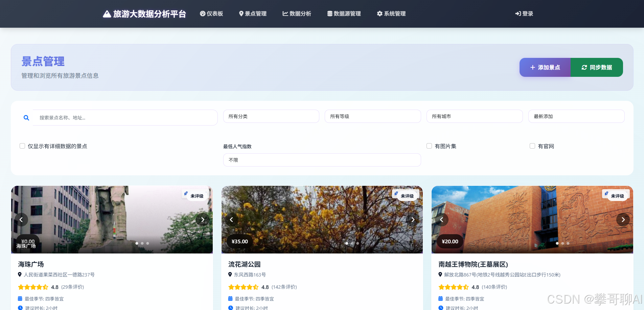Click location pin beside 人民街道果菜西社区一德路237号

pos(20,274)
